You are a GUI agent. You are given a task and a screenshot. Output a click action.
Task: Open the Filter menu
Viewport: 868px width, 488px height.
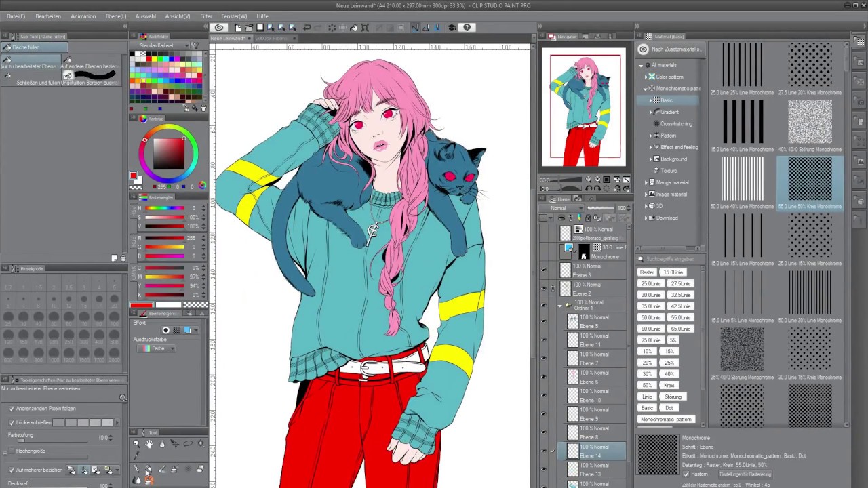point(206,16)
